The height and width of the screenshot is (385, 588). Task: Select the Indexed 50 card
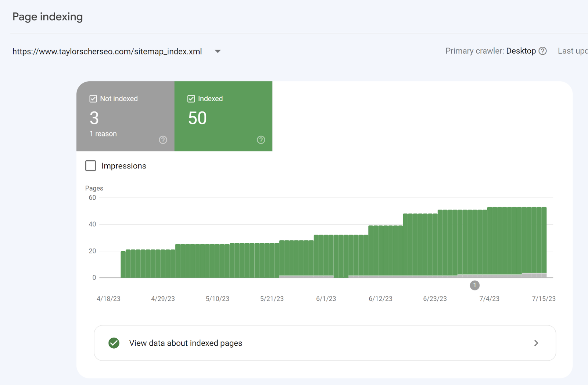pos(223,116)
